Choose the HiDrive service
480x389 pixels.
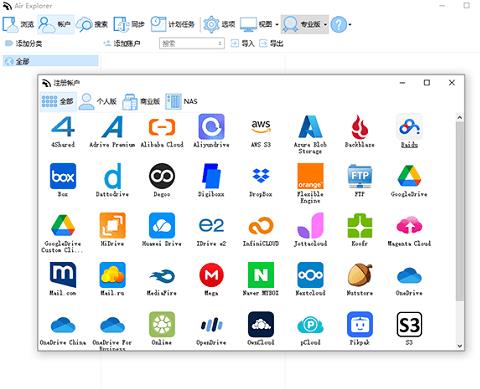(x=112, y=230)
